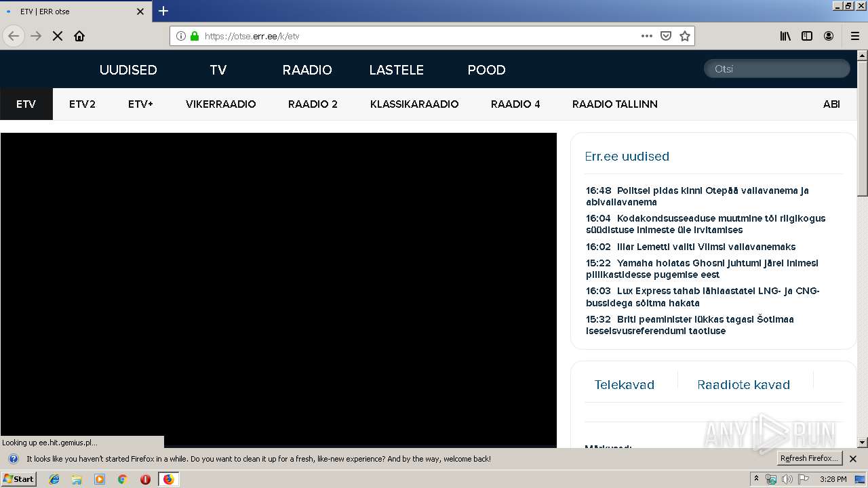Open the LASTELE section

[x=396, y=70]
